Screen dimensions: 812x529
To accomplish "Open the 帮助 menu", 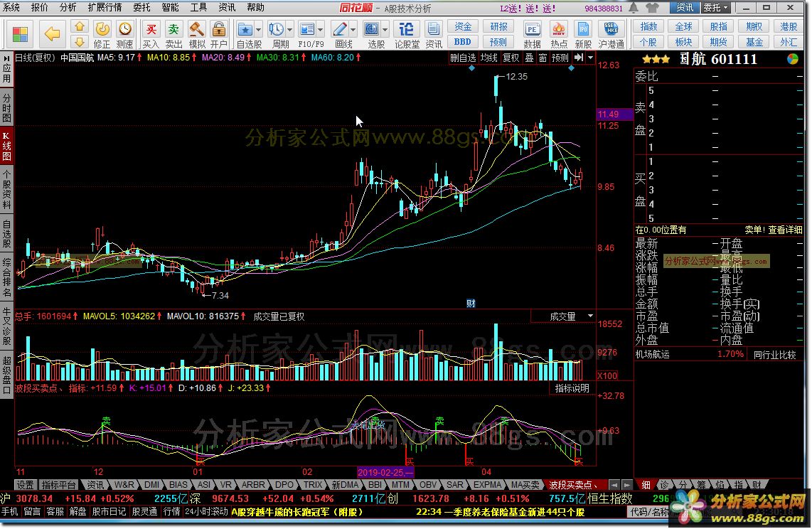I will [256, 7].
